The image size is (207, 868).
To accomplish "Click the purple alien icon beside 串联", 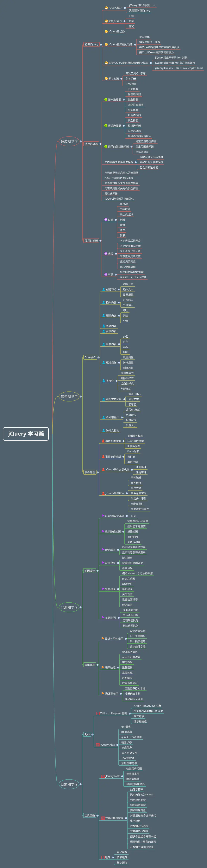I will tap(106, 275).
